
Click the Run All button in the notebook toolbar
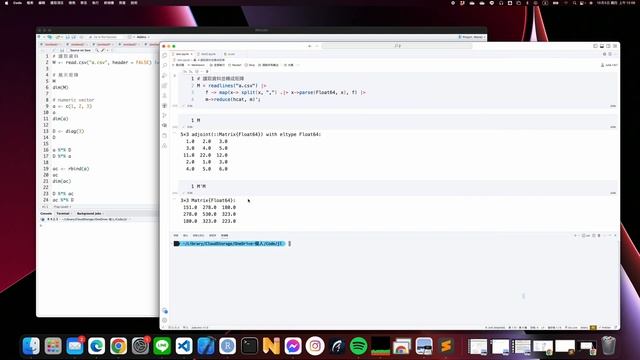point(216,65)
